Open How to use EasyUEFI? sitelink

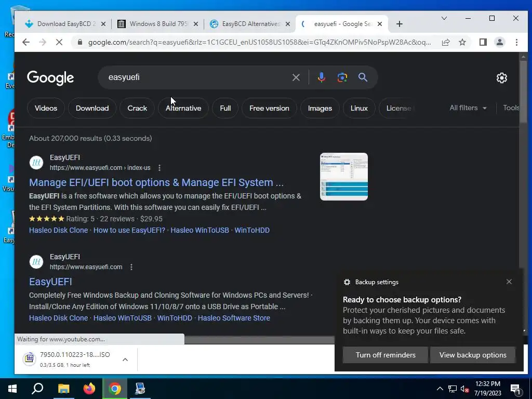pos(129,230)
